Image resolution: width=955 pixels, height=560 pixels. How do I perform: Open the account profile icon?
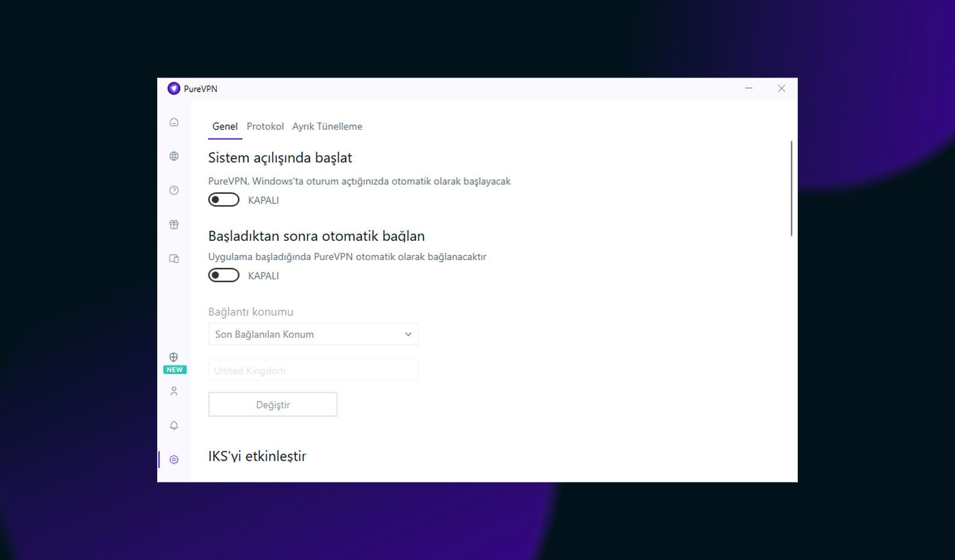tap(174, 391)
